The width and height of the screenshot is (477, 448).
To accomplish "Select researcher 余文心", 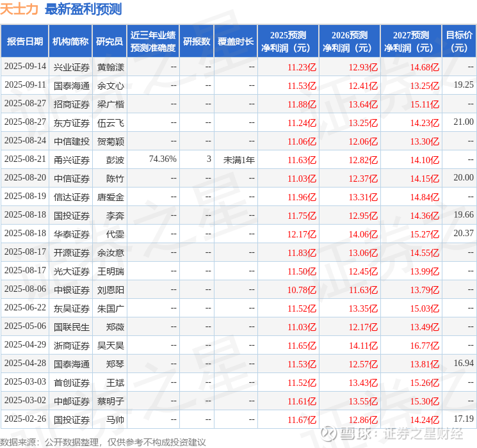I will coord(111,86).
